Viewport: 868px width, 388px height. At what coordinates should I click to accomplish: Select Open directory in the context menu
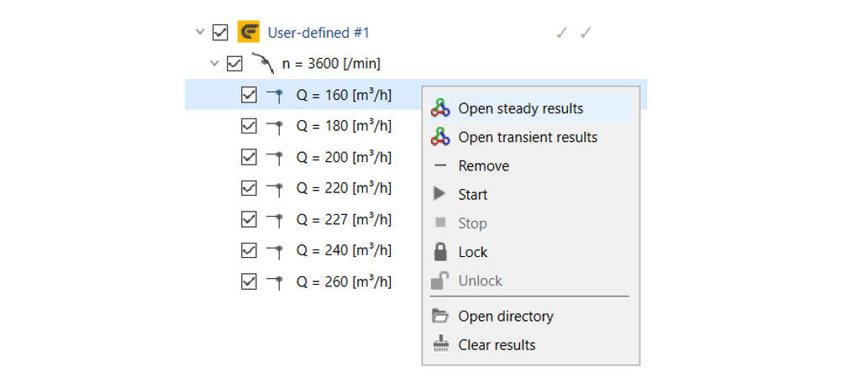pos(530,316)
